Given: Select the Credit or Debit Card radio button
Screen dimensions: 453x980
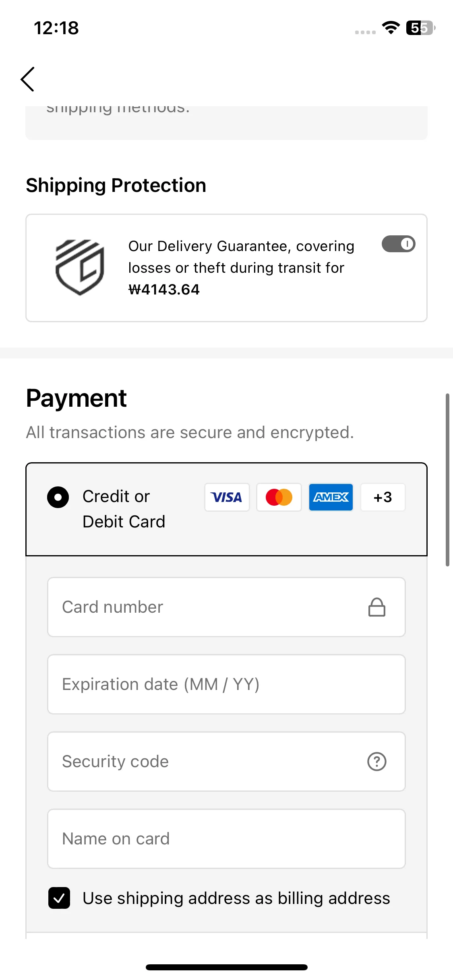Looking at the screenshot, I should (x=58, y=497).
